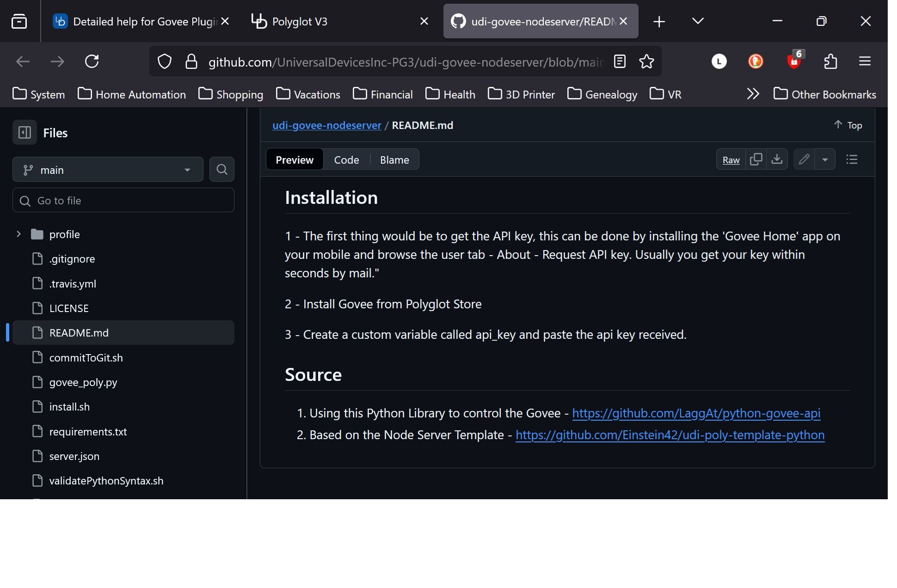
Task: Download the raw README file
Action: tap(777, 159)
